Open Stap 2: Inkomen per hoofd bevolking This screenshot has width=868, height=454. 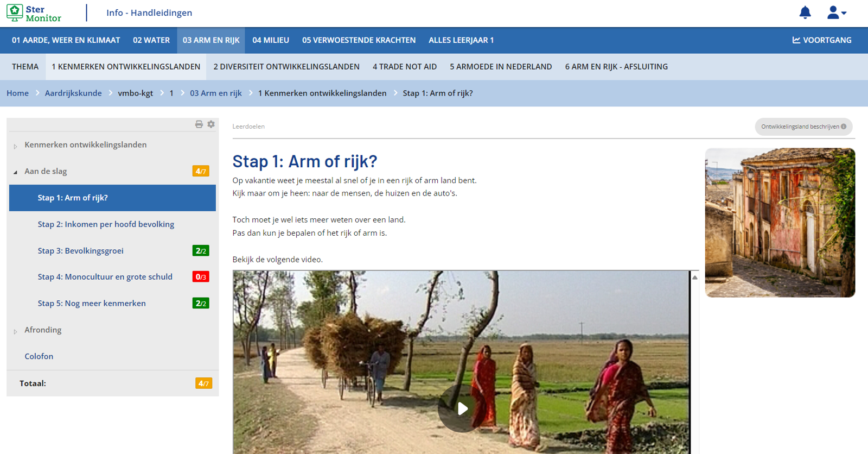click(x=106, y=224)
